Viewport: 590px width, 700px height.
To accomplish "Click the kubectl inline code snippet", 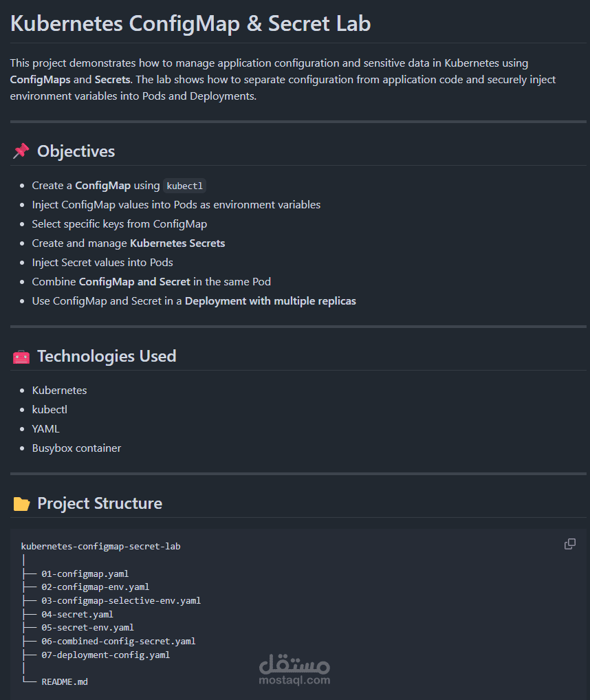I will click(185, 186).
